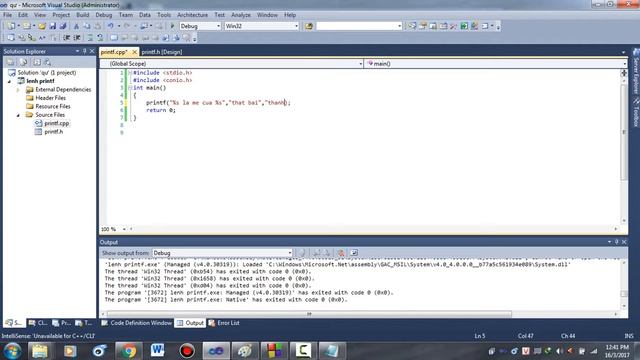Collapse the Source Files folder
The width and height of the screenshot is (640, 360).
[18, 115]
